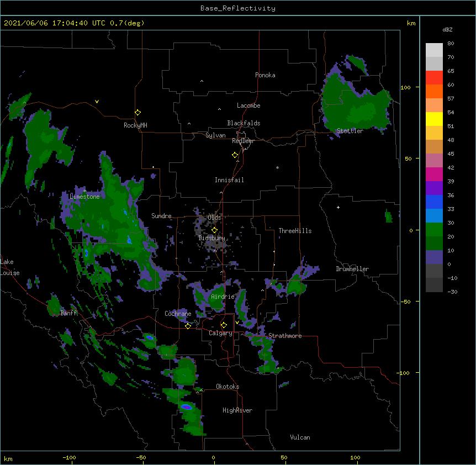Click the Banff town label
Viewport: 476px width, 465px height.
(x=69, y=313)
